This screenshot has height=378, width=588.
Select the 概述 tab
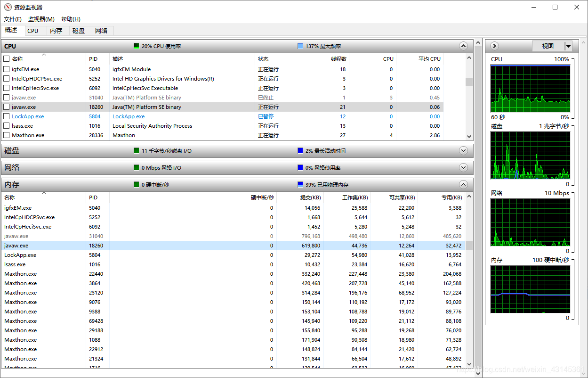(11, 30)
